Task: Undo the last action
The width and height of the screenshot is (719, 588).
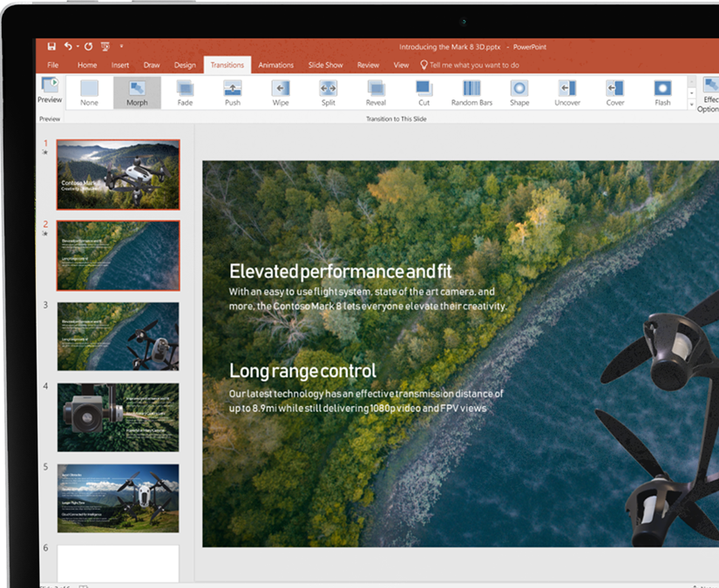Action: coord(68,46)
